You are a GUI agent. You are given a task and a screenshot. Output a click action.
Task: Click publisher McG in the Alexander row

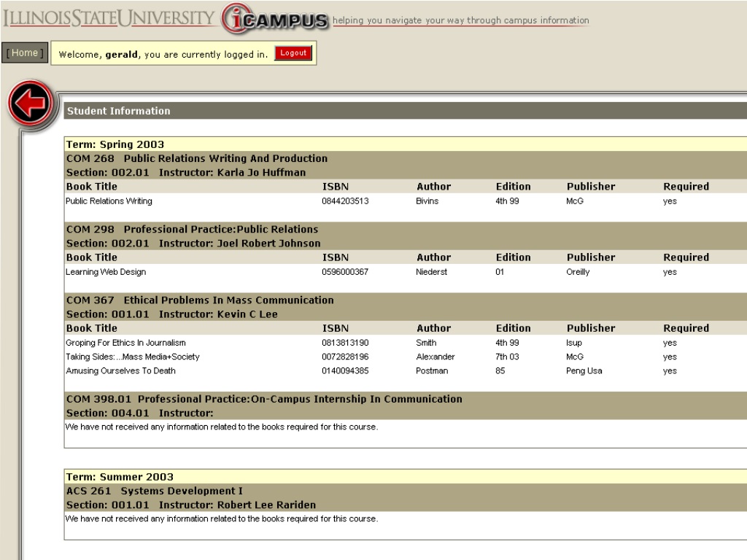tap(575, 357)
